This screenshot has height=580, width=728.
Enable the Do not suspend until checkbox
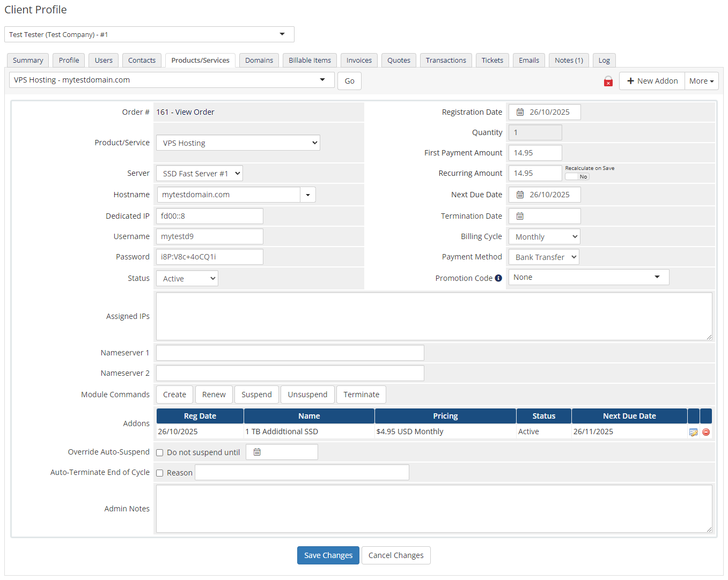coord(159,452)
